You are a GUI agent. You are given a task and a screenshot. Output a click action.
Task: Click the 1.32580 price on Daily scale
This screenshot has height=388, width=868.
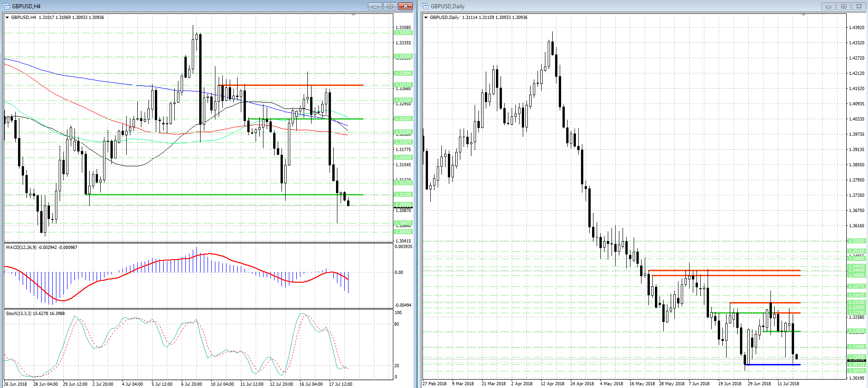pos(856,317)
